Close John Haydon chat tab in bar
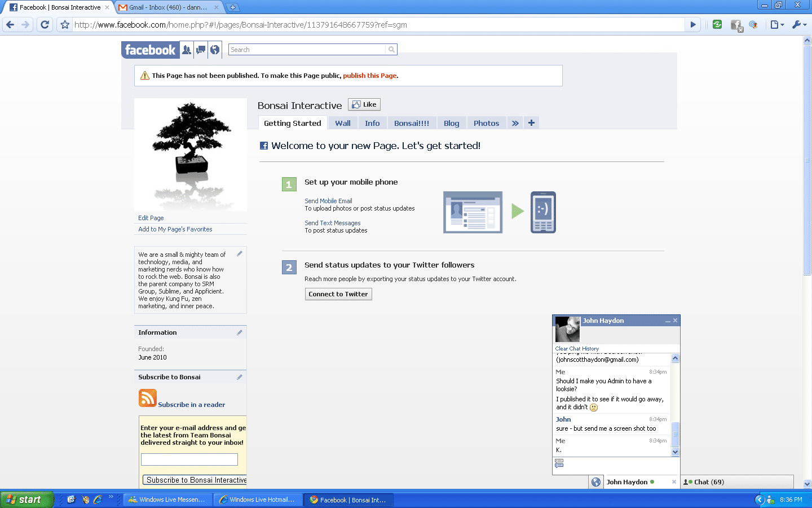Screen dimensions: 812x508 pos(674,482)
